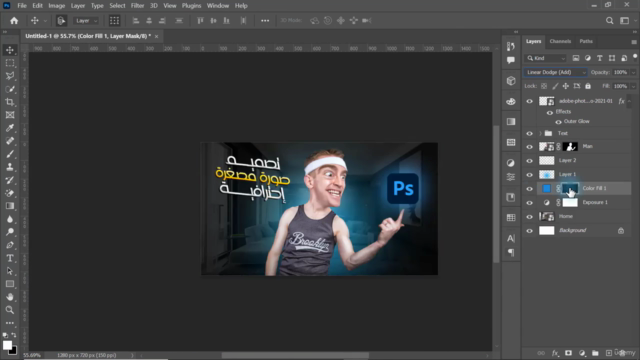Select the Brush tool
Viewport: 640px width, 360px height.
10,154
